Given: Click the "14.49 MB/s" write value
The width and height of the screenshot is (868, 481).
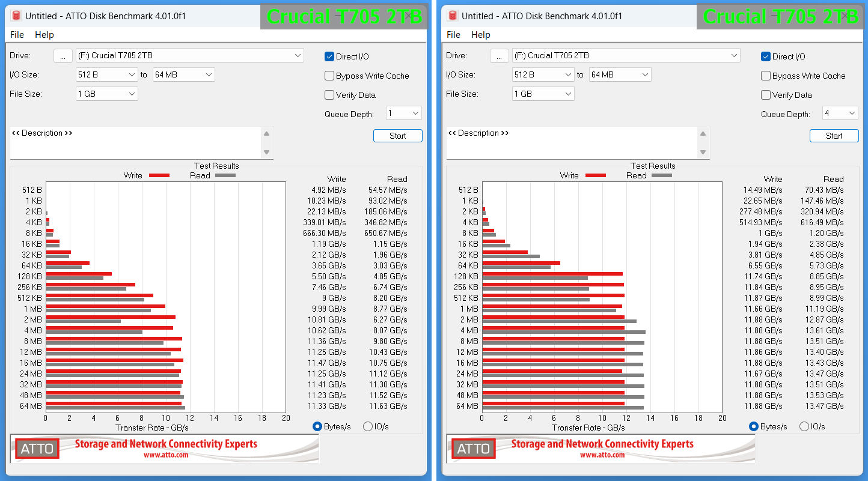Looking at the screenshot, I should [763, 190].
